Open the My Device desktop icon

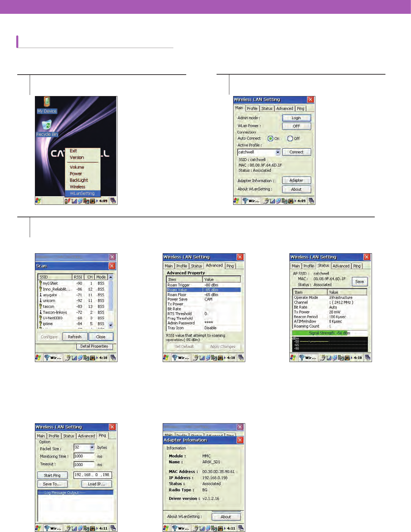point(47,105)
